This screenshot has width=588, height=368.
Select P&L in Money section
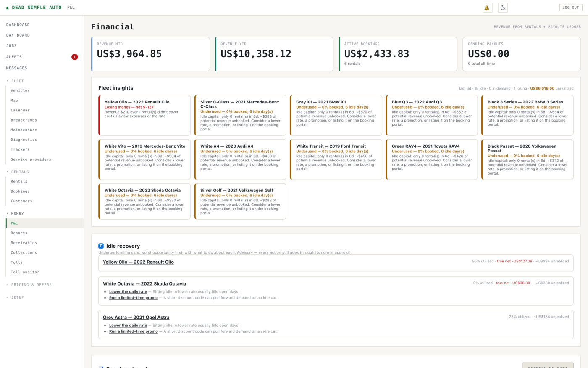click(x=45, y=223)
